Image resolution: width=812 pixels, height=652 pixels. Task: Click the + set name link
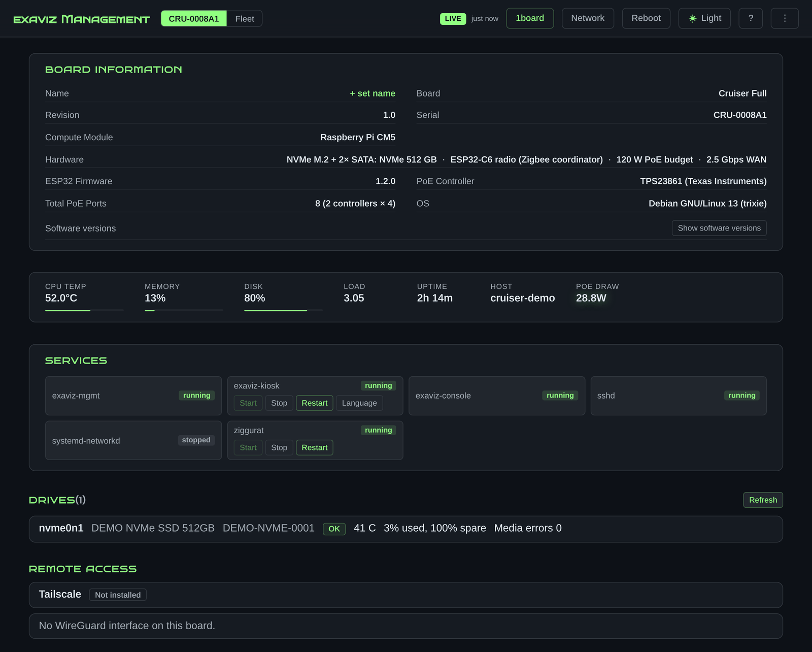[373, 93]
